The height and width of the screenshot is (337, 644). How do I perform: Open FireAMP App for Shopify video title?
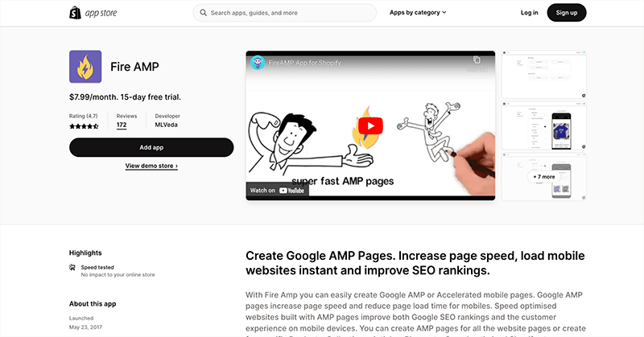pyautogui.click(x=305, y=63)
